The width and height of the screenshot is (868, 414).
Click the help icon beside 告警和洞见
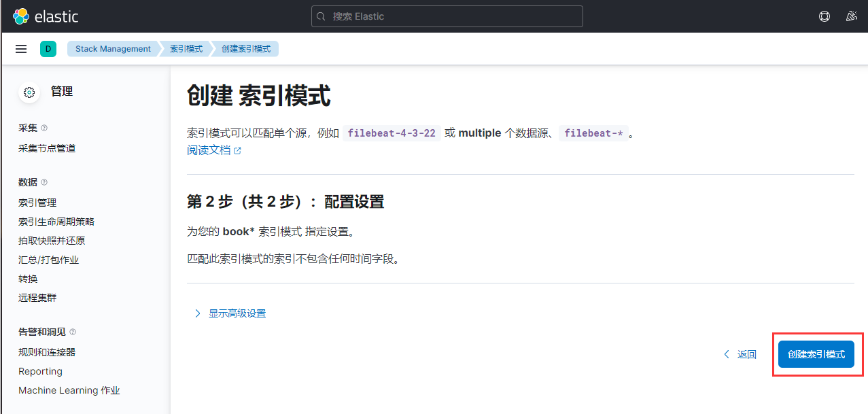point(73,332)
